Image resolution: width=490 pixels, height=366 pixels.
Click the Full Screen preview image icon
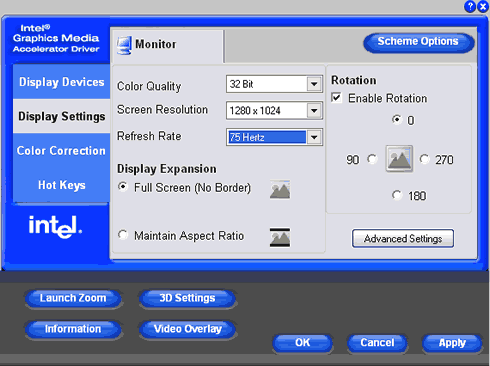click(280, 190)
